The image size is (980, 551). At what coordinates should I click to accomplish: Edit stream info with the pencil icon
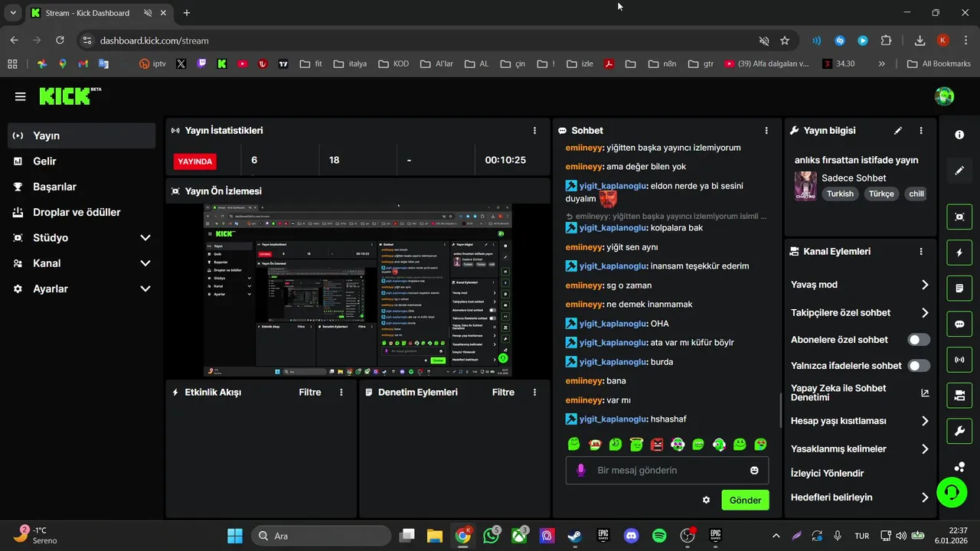898,131
